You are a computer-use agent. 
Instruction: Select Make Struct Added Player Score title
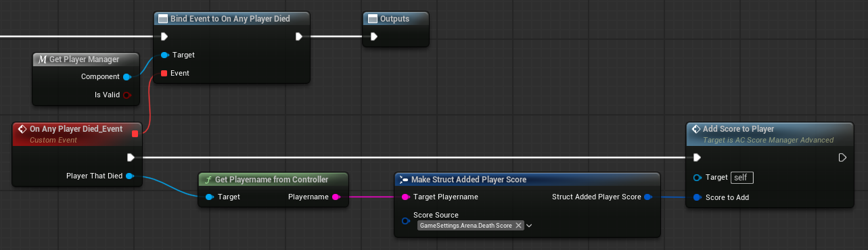(469, 180)
